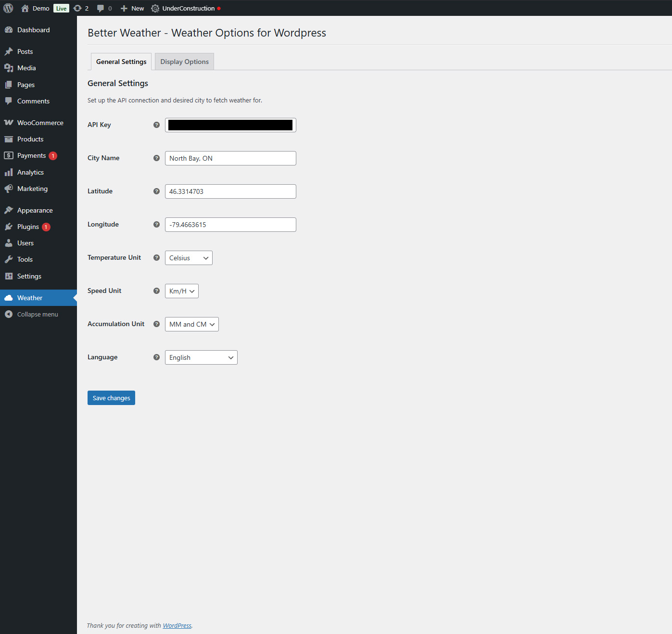Click the UnderConstruction label in admin bar

tap(189, 8)
